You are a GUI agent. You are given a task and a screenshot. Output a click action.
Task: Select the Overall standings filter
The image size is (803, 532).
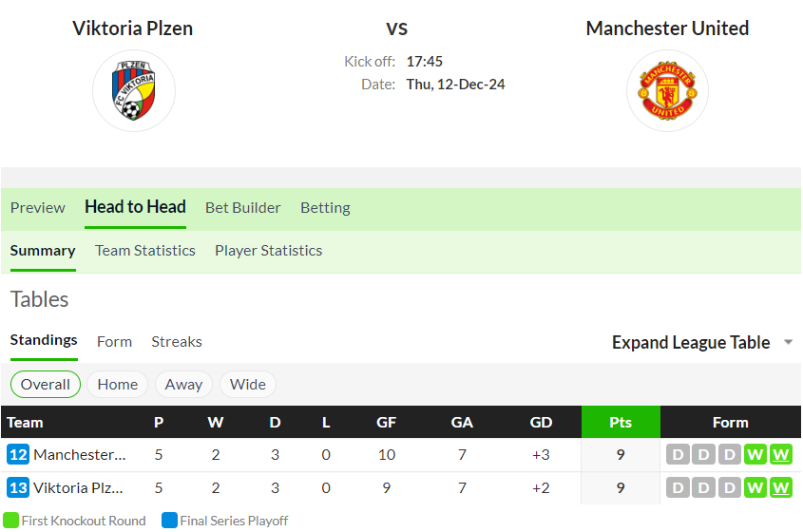coord(46,385)
